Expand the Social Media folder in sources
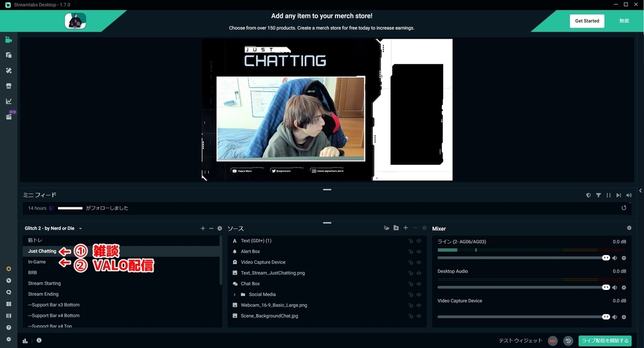This screenshot has height=348, width=644. 235,294
